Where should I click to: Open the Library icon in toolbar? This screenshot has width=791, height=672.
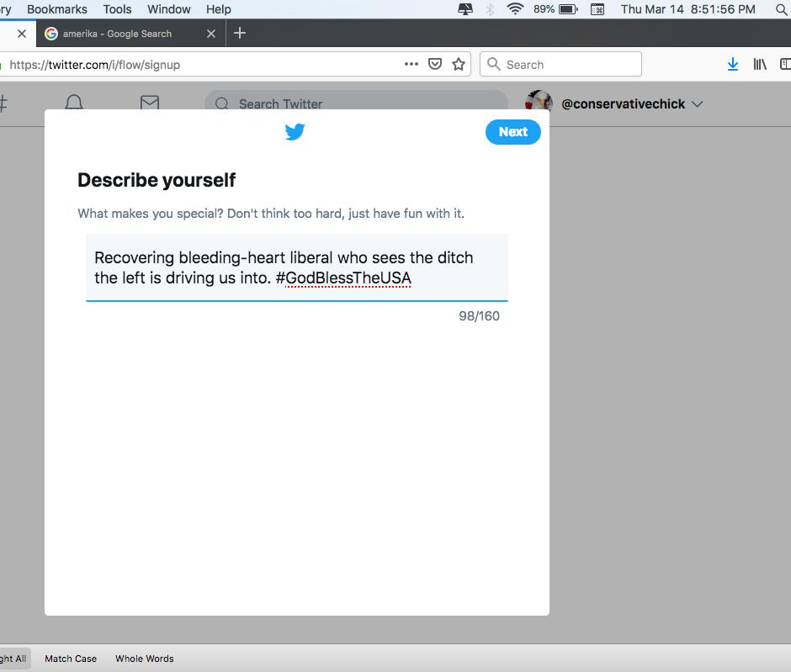point(760,64)
